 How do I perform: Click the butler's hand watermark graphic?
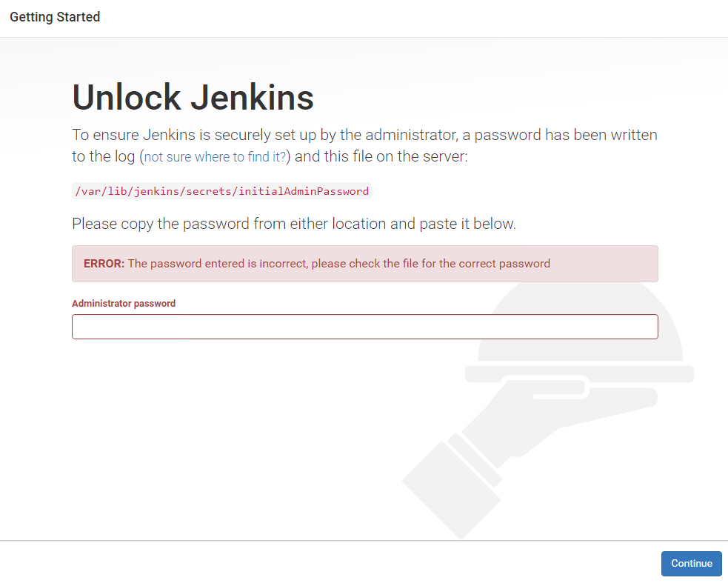coord(557,418)
